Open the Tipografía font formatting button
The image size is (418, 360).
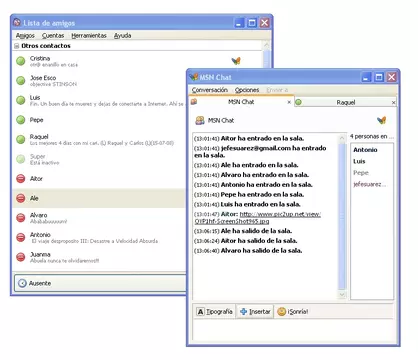215,311
